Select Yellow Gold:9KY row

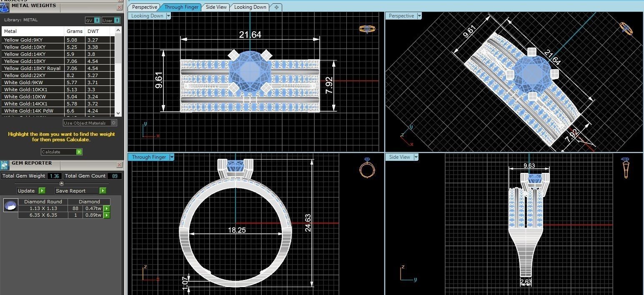point(58,40)
